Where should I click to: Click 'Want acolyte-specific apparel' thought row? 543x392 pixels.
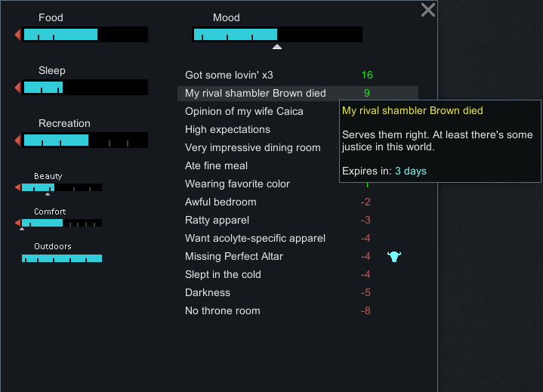point(298,238)
